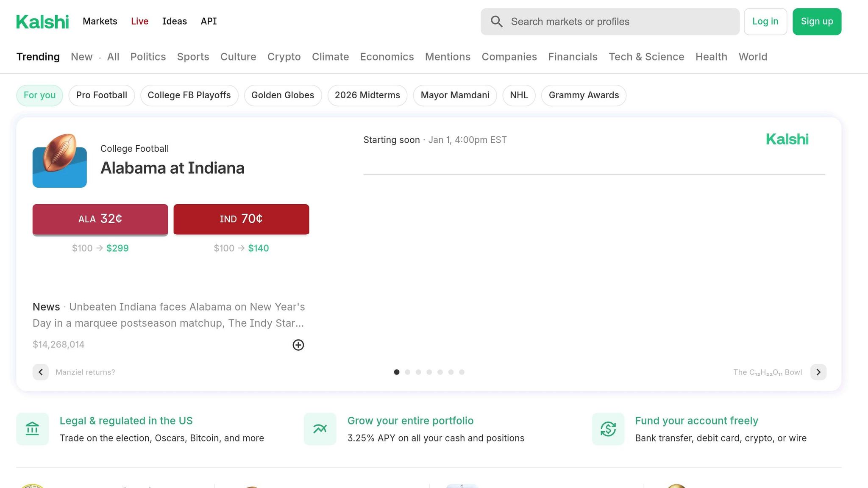Advance carousel with right chevron
The width and height of the screenshot is (868, 488).
pyautogui.click(x=818, y=372)
